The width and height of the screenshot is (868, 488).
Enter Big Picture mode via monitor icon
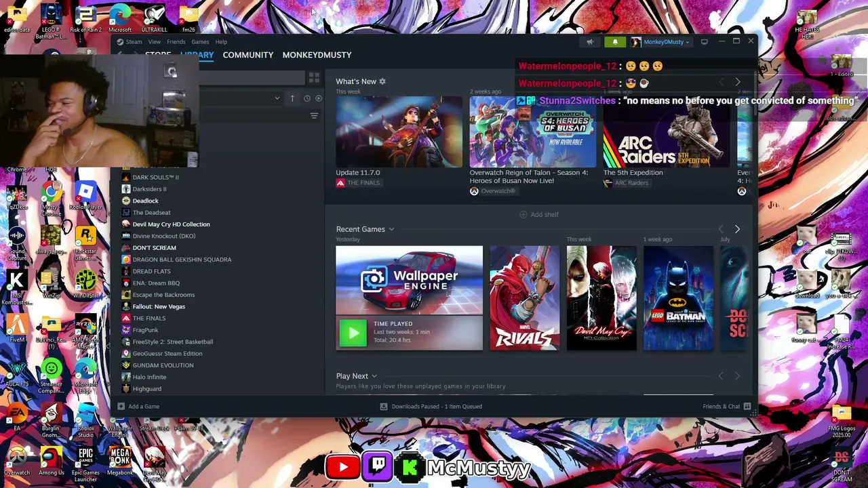704,42
